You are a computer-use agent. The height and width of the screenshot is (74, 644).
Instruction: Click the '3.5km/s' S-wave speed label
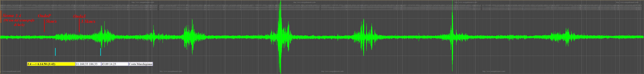pyautogui.click(x=88, y=22)
